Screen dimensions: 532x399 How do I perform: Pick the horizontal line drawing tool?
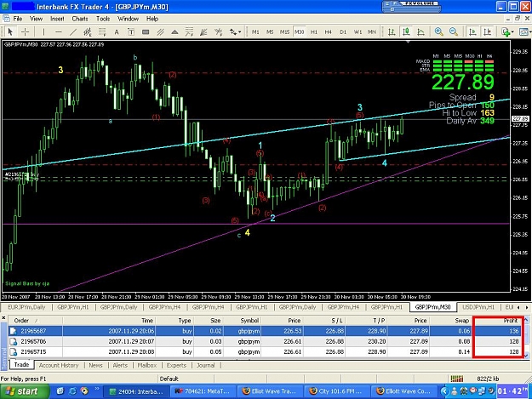59,31
